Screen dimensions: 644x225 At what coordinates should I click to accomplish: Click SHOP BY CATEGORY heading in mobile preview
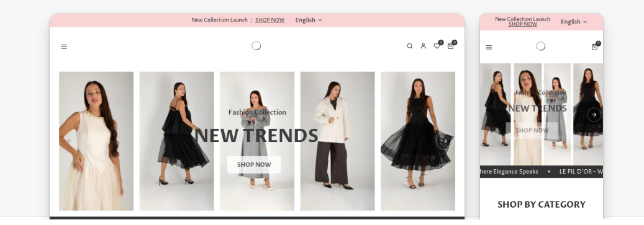click(542, 205)
